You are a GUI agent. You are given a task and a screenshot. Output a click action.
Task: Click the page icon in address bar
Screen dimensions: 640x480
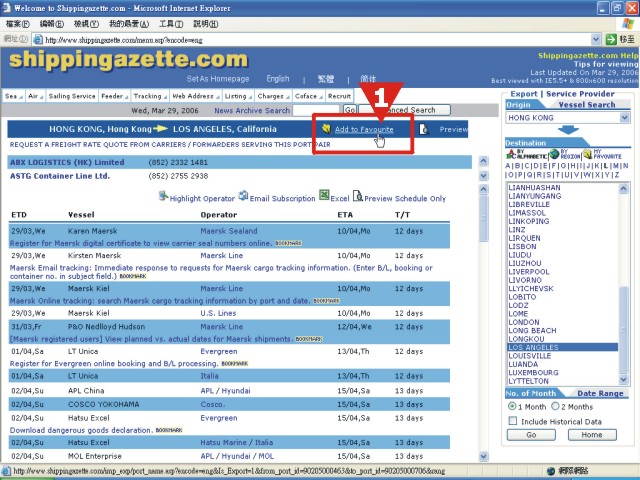[38, 40]
